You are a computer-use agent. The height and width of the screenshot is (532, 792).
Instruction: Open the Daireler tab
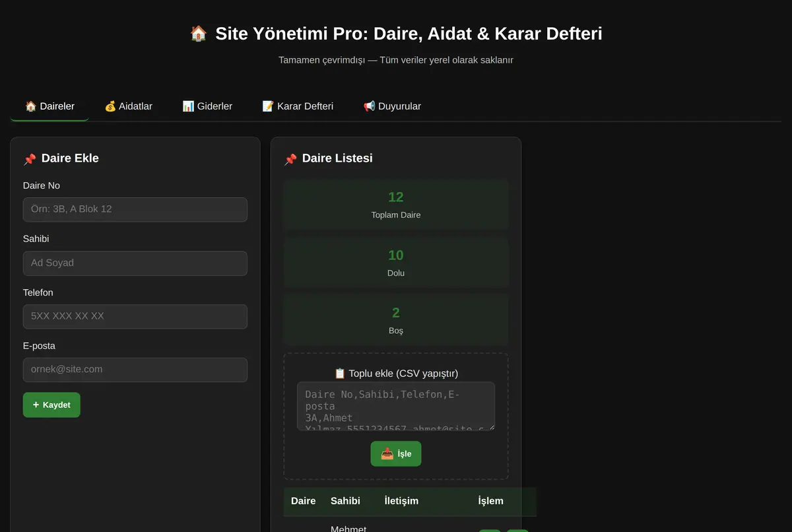click(49, 106)
